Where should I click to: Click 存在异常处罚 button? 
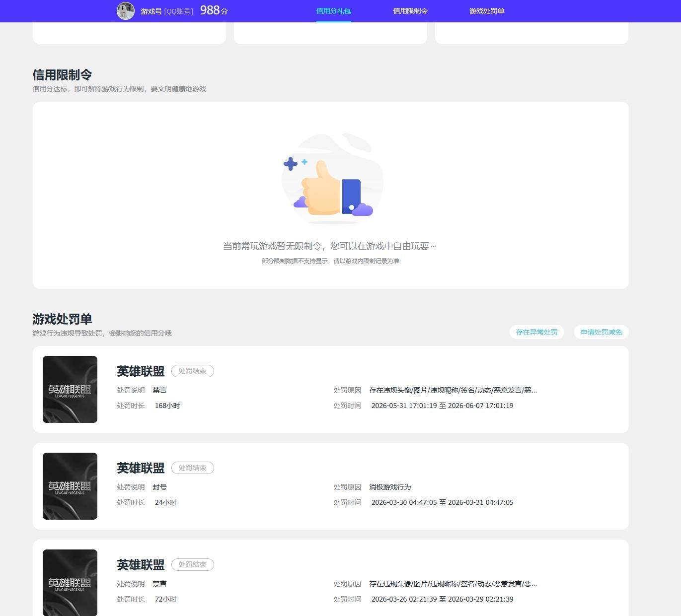[x=536, y=332]
